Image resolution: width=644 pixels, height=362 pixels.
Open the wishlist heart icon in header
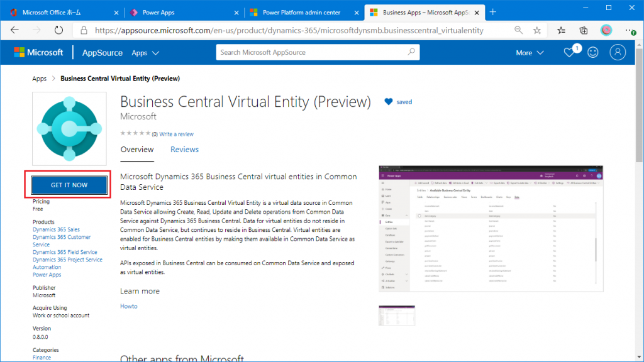[x=569, y=53]
